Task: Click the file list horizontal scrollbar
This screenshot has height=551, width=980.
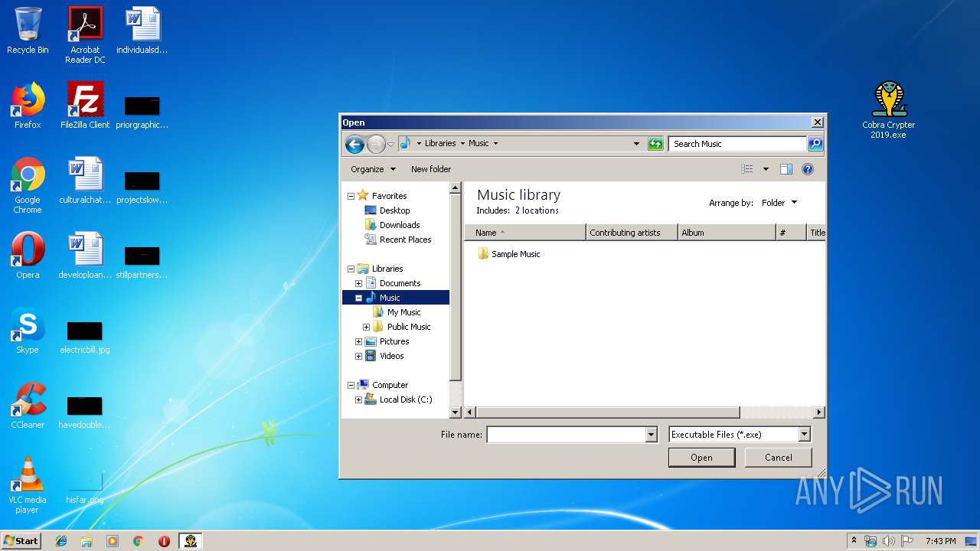Action: (x=609, y=412)
